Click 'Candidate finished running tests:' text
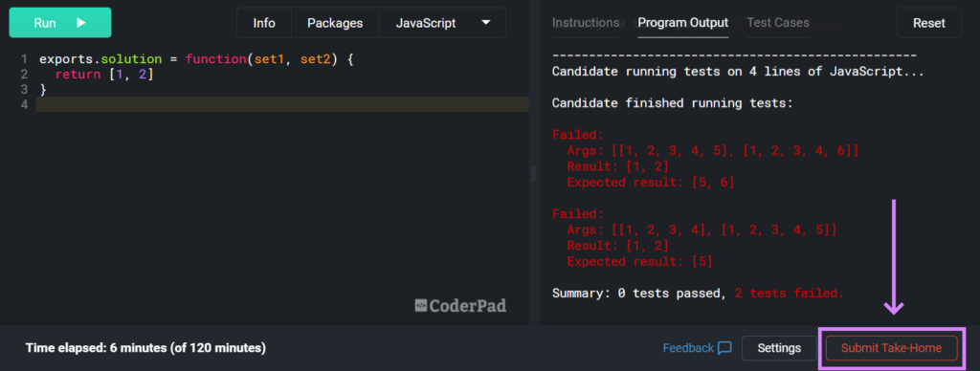The width and height of the screenshot is (980, 371). (673, 103)
